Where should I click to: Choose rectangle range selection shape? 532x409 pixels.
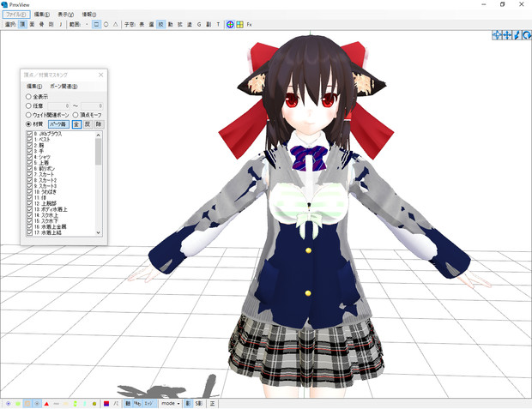coord(96,24)
